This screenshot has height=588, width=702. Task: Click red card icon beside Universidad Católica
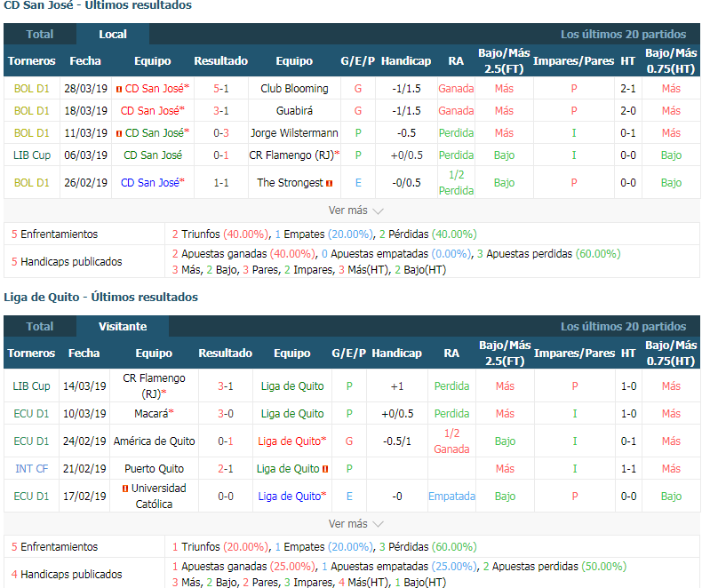pyautogui.click(x=125, y=489)
